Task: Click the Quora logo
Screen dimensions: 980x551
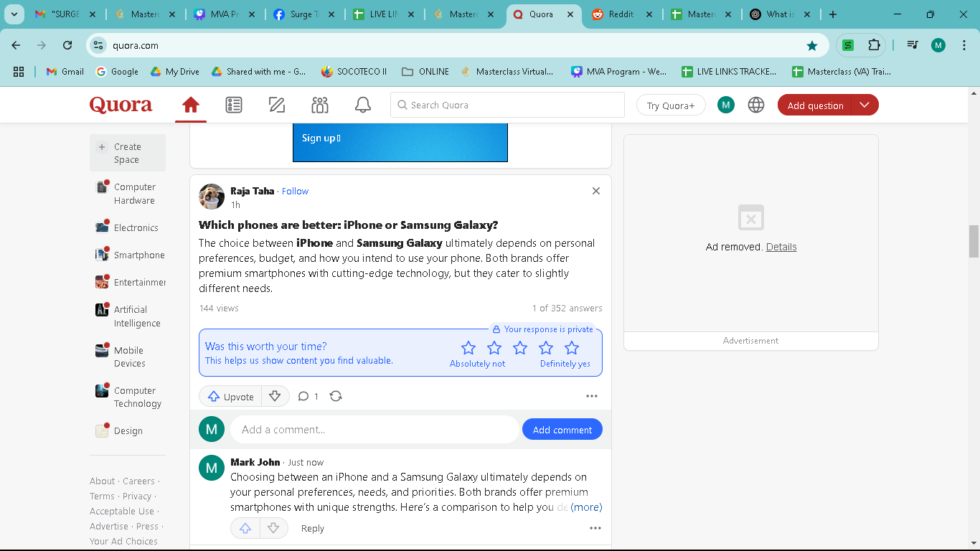Action: (x=121, y=105)
